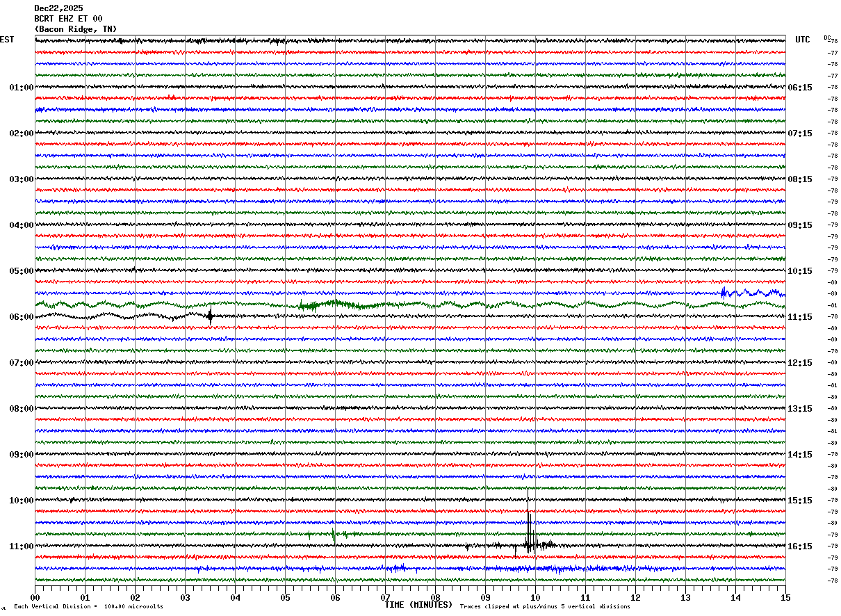This screenshot has height=616, width=841.
Task: Click the vertical division microvolts scale note
Action: pos(88,607)
